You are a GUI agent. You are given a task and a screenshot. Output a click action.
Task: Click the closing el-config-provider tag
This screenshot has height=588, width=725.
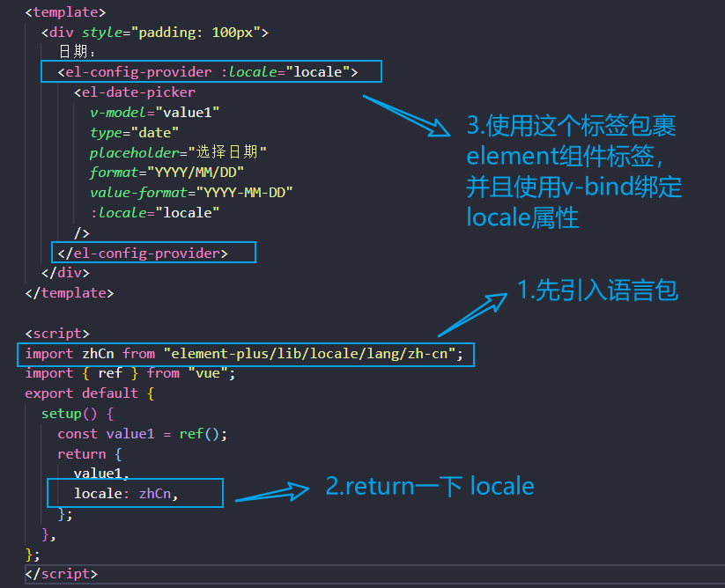(x=152, y=252)
